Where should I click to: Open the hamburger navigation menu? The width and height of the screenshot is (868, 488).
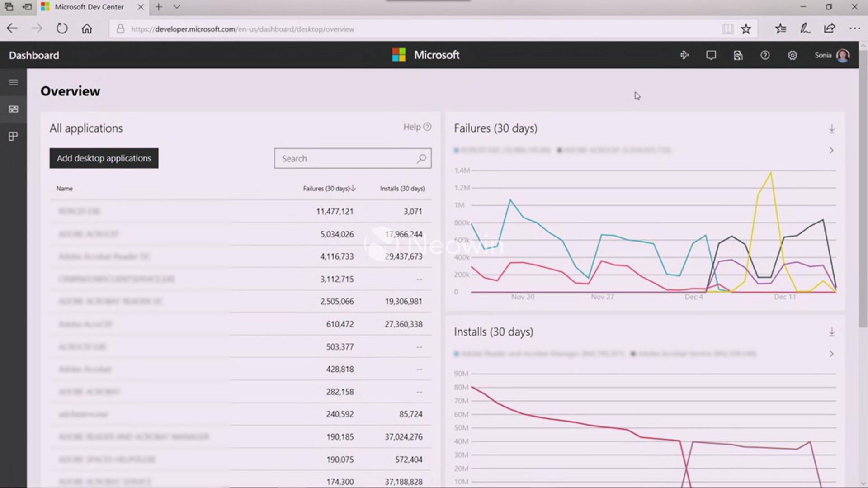[13, 82]
